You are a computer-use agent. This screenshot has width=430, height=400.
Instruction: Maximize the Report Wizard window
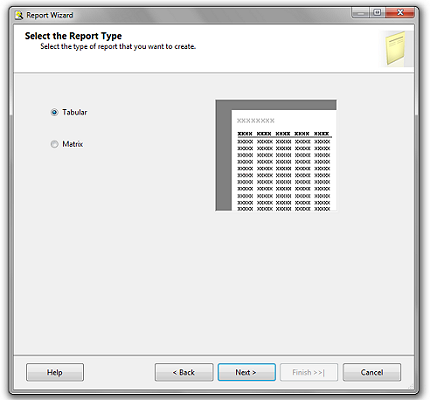[377, 13]
